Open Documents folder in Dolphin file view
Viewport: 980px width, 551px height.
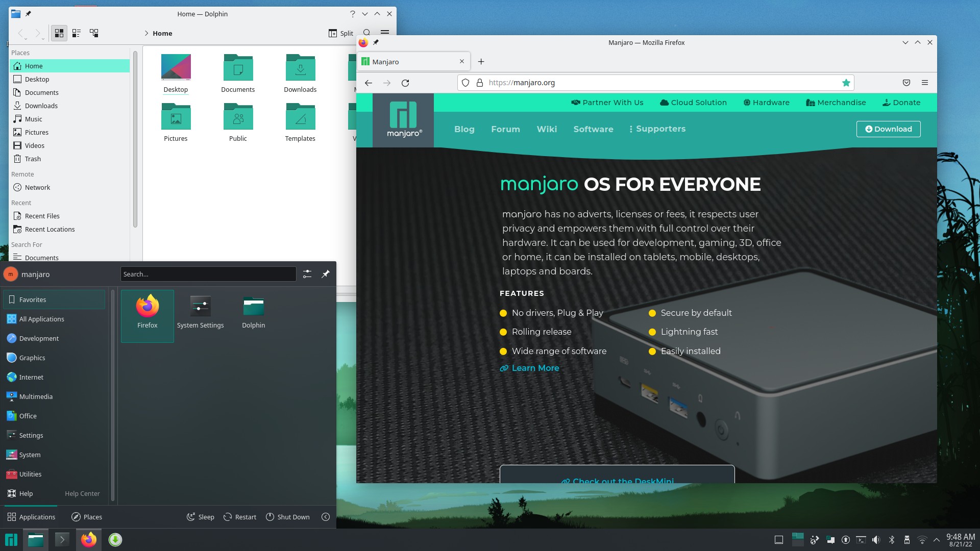(x=238, y=73)
